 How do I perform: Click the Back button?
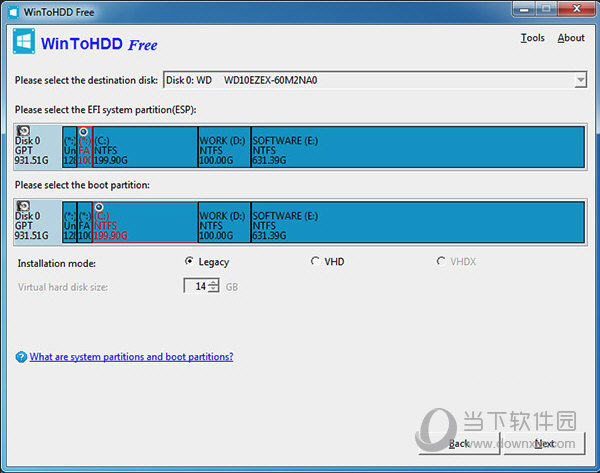pyautogui.click(x=459, y=444)
